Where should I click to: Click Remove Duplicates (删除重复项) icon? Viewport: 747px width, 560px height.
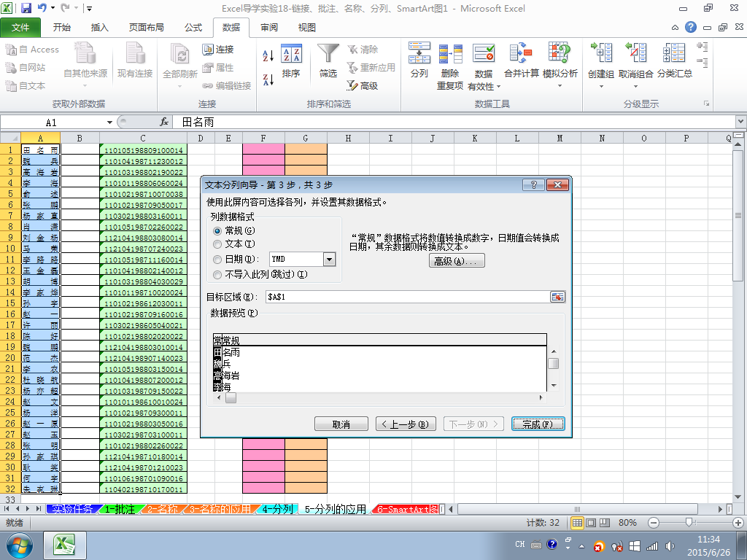[450, 66]
